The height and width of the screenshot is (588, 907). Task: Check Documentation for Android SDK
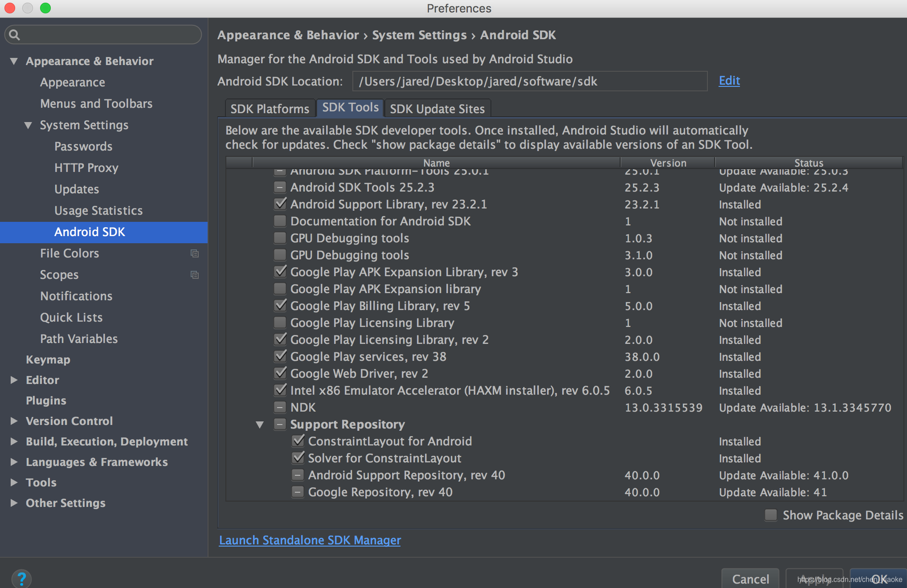[280, 221]
